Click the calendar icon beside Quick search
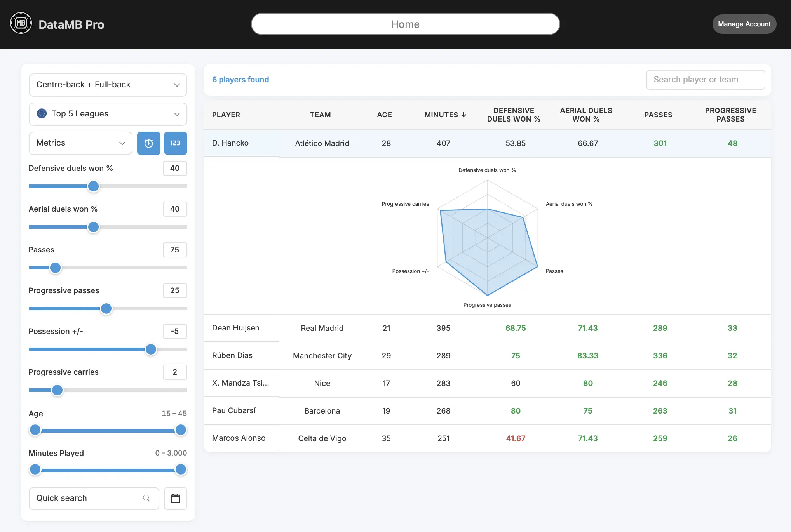791x532 pixels. (x=176, y=499)
